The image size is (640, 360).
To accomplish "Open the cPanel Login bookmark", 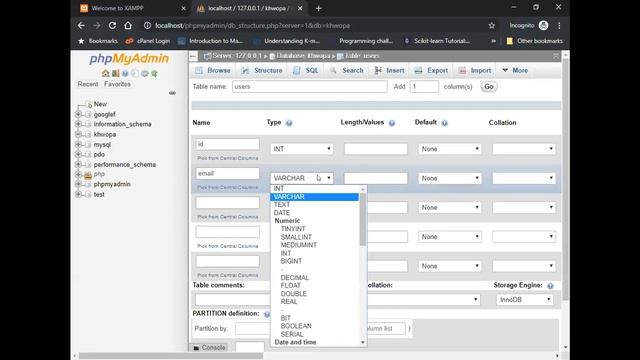I will (x=148, y=41).
